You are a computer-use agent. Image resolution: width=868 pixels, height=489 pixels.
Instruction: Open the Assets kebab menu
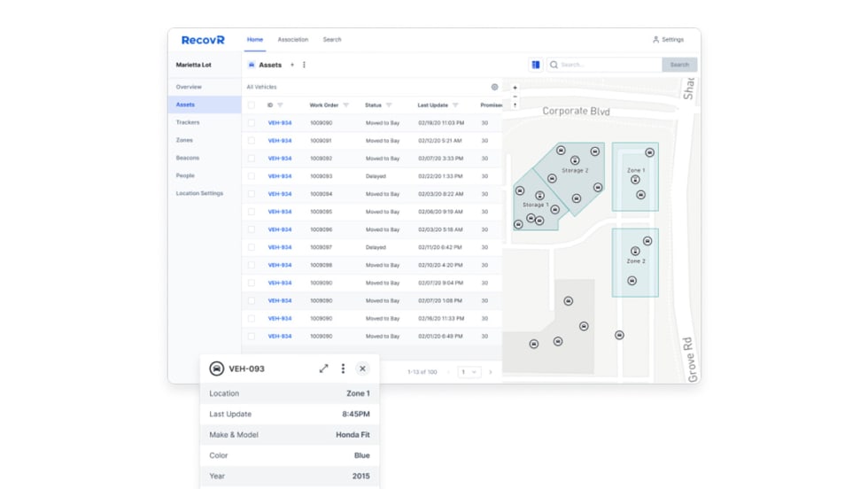pos(304,65)
